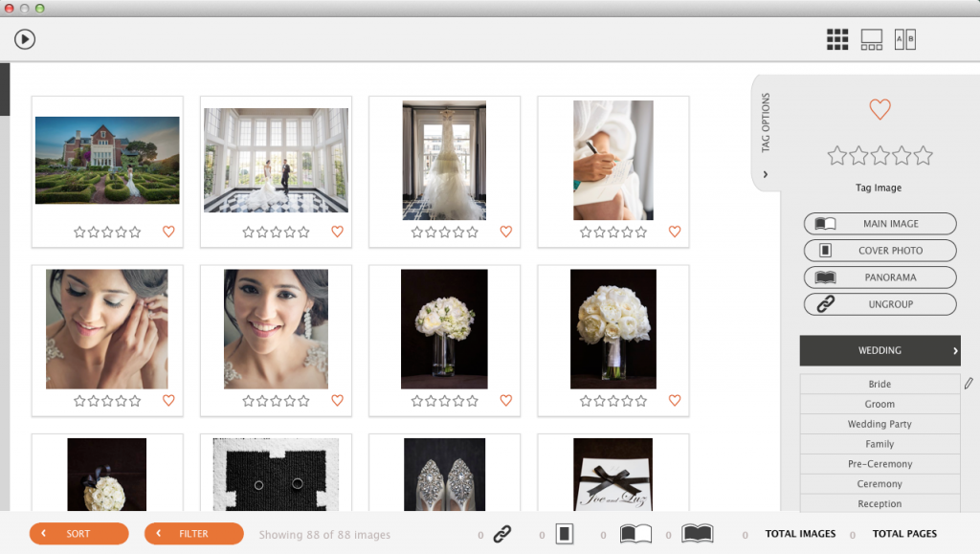Click the grouped images link icon in status bar
The height and width of the screenshot is (554, 980).
(502, 534)
